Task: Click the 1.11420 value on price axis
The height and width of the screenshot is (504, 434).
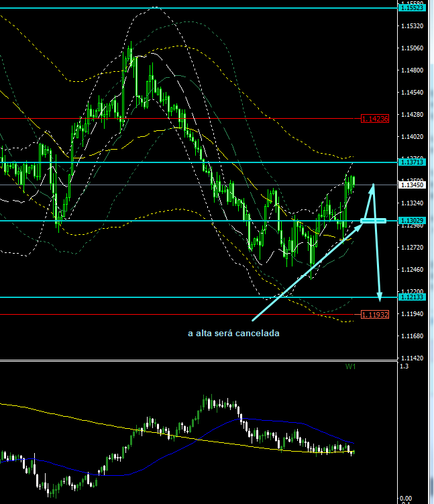Action: 411,358
